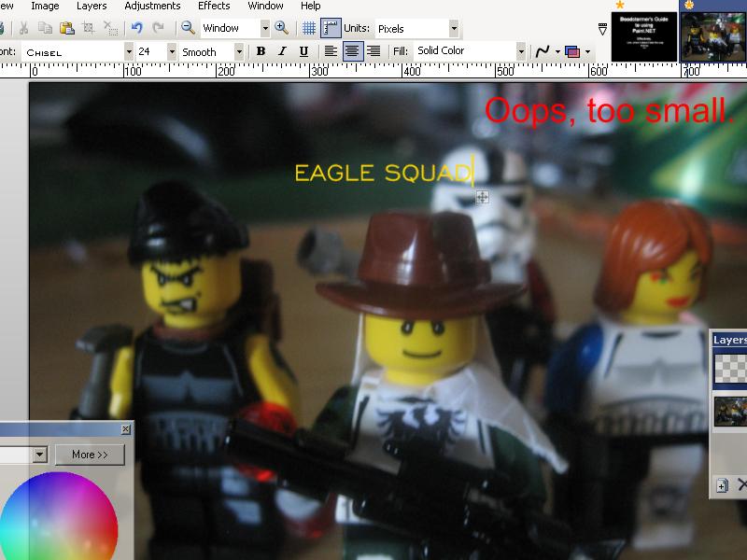747x560 pixels.
Task: Click the antialiasing curve icon
Action: (x=543, y=51)
